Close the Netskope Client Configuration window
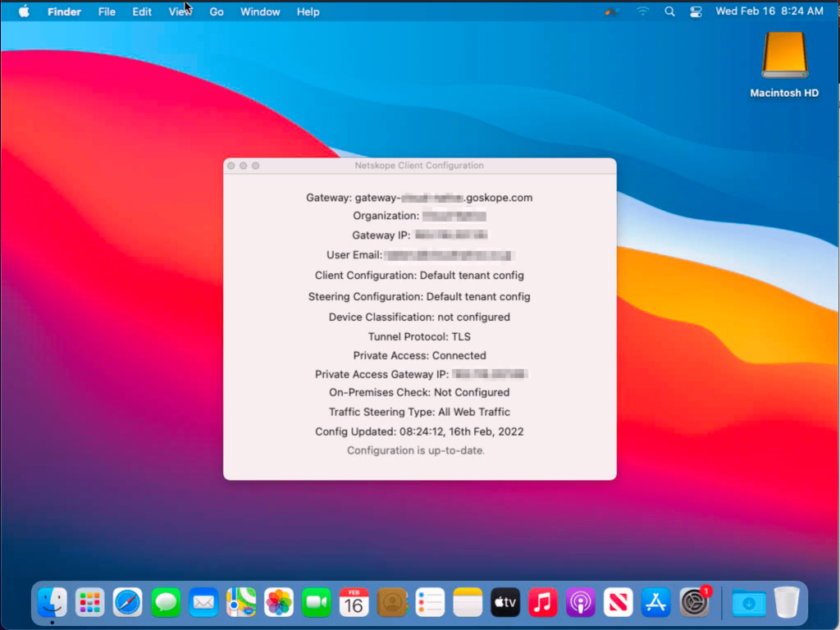 click(x=231, y=166)
